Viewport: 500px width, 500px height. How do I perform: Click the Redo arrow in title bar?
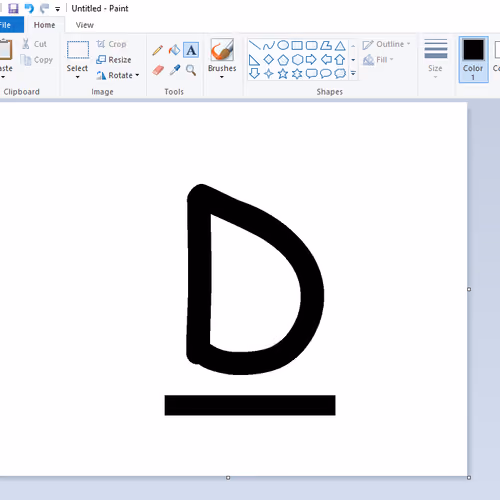pyautogui.click(x=44, y=8)
